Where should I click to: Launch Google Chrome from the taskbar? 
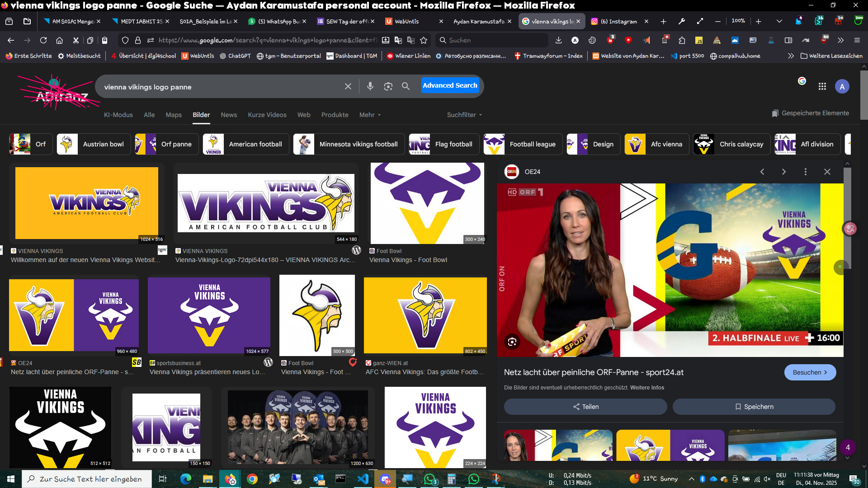[x=252, y=479]
